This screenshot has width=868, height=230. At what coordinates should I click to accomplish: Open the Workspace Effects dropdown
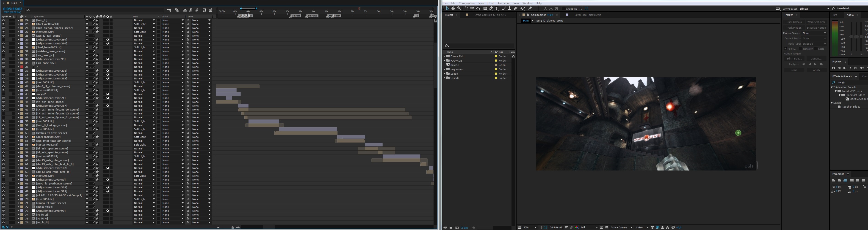click(x=814, y=9)
